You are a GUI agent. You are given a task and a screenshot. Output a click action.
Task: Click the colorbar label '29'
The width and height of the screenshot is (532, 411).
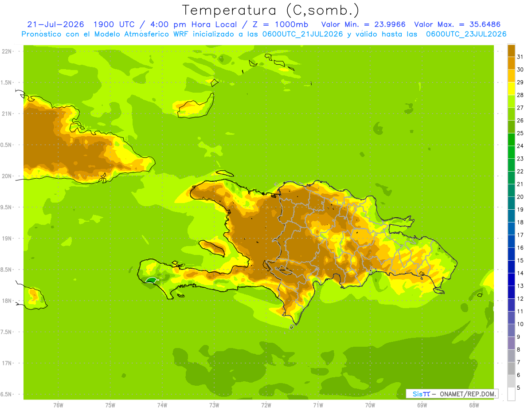[x=520, y=82]
